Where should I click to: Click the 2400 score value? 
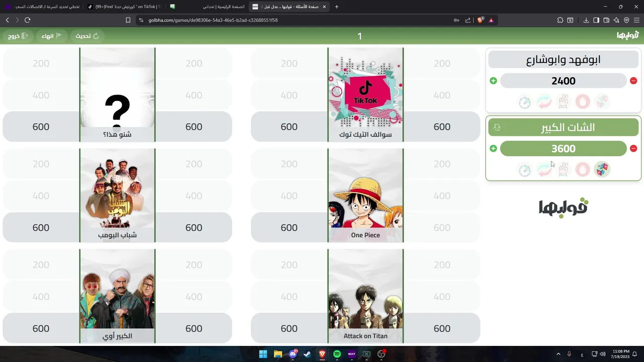563,80
